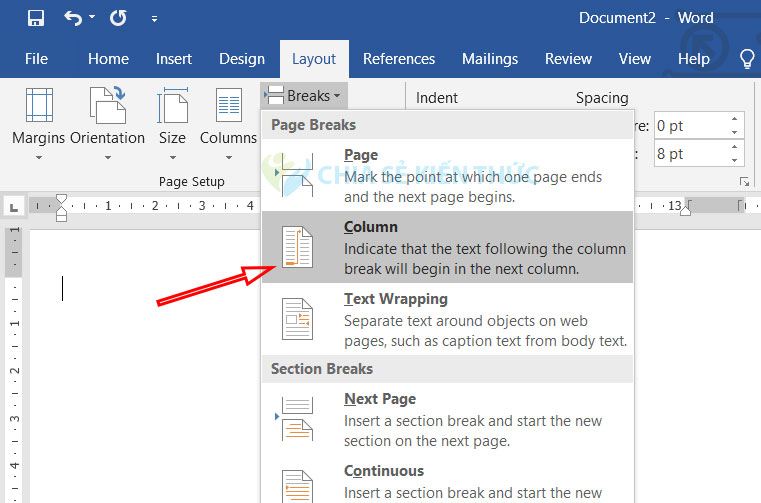The image size is (761, 503).
Task: Switch to the Insert tab
Action: tap(174, 59)
